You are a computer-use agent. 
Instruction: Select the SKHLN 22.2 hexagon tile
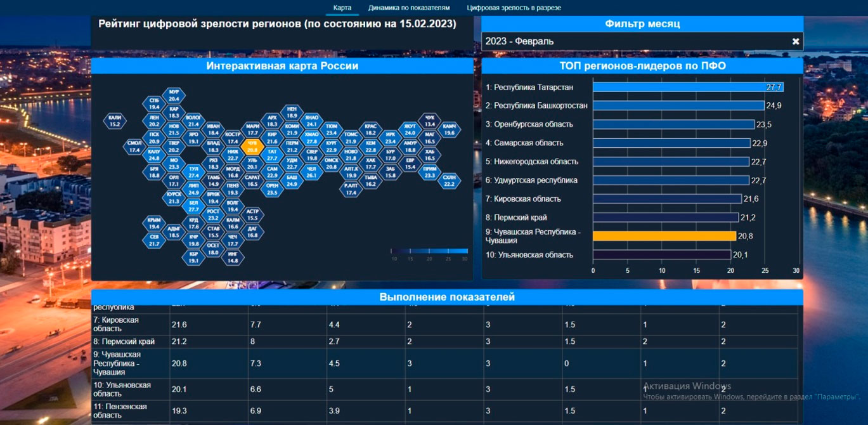click(x=449, y=181)
